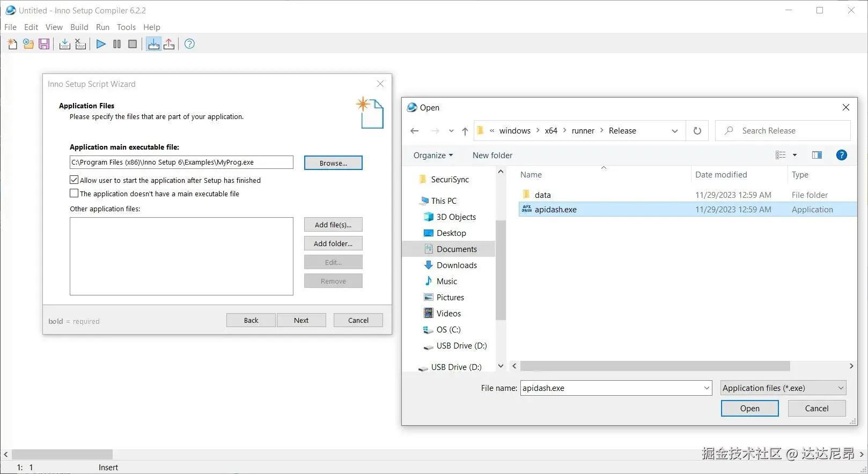This screenshot has width=868, height=474.
Task: Select the data folder row
Action: 687,195
